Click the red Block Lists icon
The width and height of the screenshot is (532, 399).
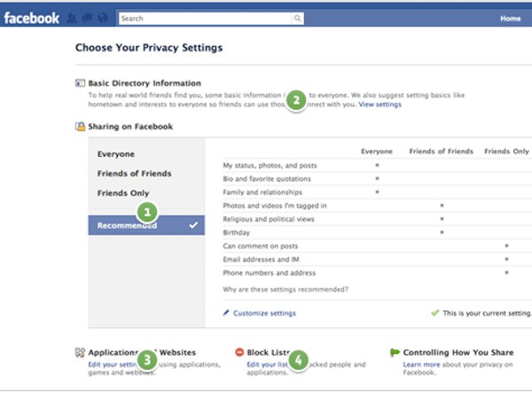pyautogui.click(x=239, y=352)
